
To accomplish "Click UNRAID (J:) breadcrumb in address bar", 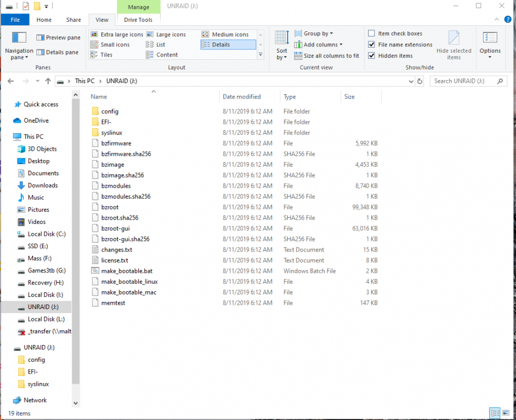I will [121, 81].
